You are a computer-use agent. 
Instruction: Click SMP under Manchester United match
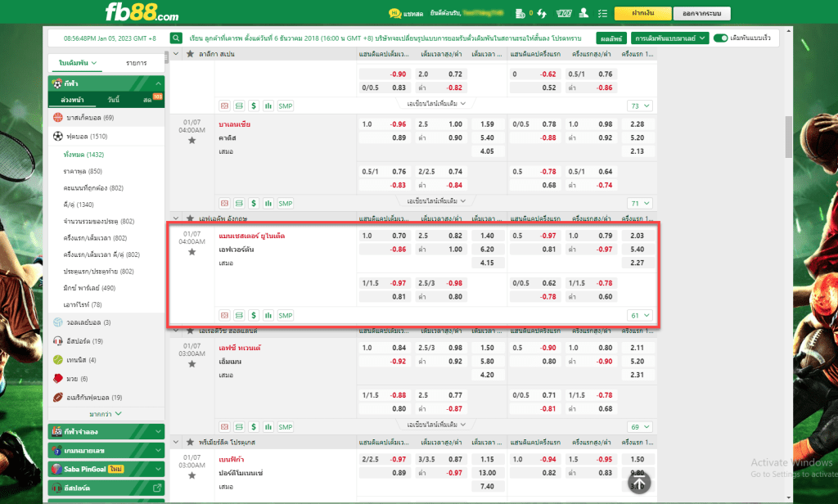(x=286, y=315)
